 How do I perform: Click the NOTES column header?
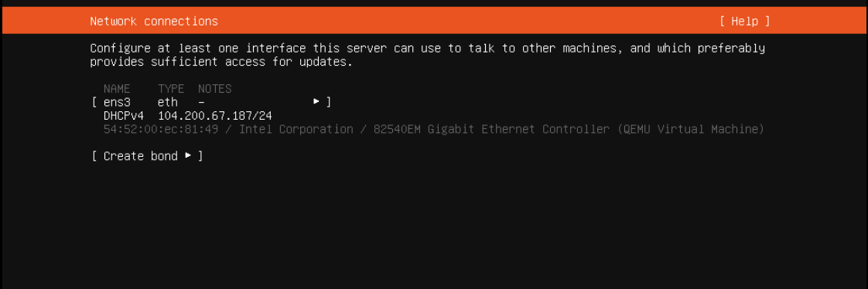click(215, 89)
